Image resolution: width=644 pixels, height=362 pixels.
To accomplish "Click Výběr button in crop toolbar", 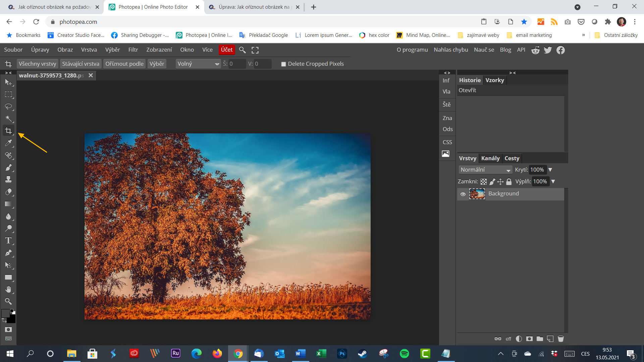I will pos(157,64).
